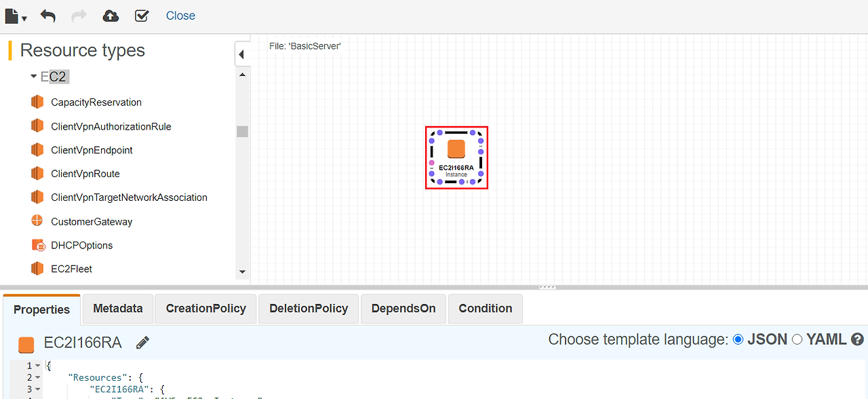The height and width of the screenshot is (399, 868).
Task: Click the Validate template checkbox icon
Action: pos(142,16)
